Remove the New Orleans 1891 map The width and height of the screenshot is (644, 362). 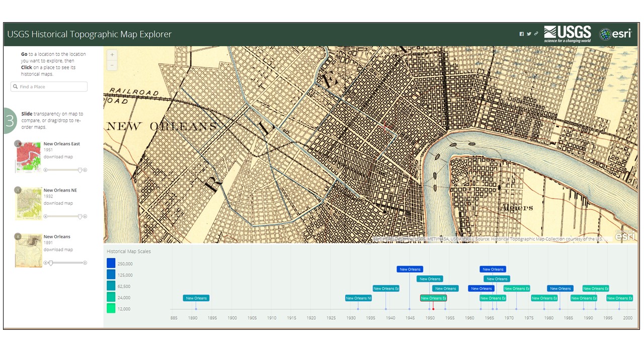click(18, 236)
